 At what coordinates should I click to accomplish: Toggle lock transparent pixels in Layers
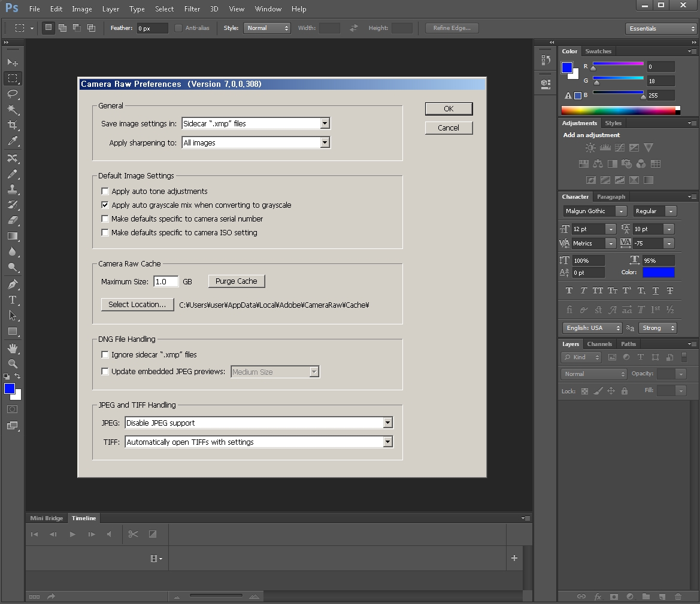pyautogui.click(x=584, y=391)
